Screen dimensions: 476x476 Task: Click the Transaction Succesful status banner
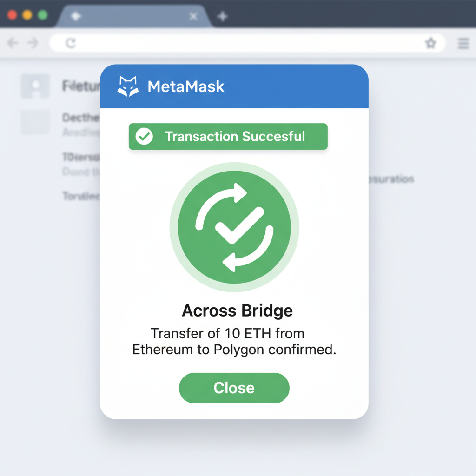pyautogui.click(x=228, y=136)
